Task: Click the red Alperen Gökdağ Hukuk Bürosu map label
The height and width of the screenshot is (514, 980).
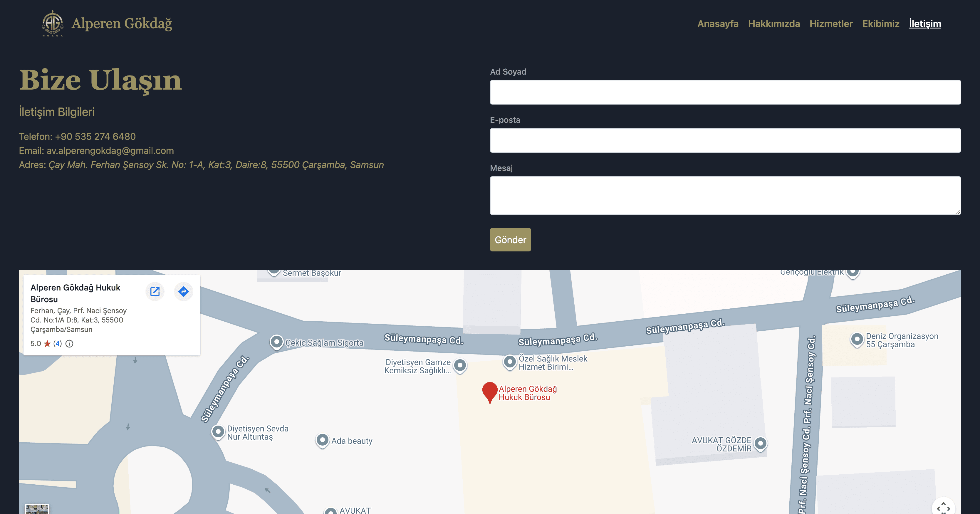Action: coord(528,393)
